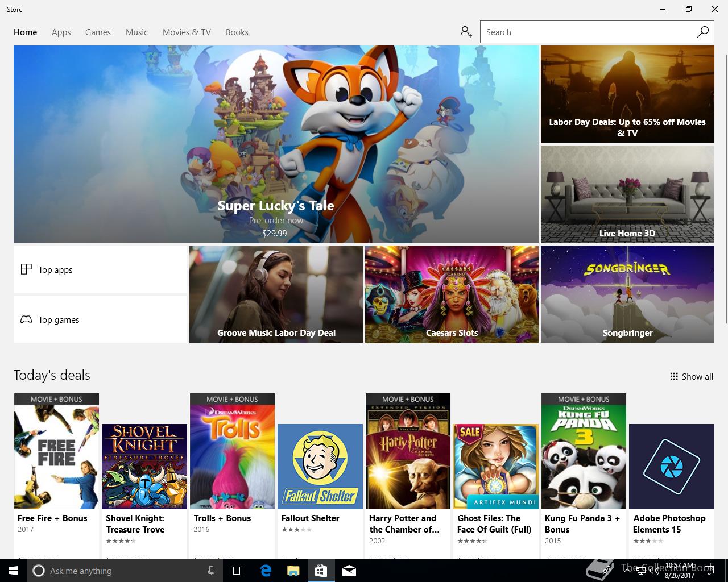
Task: Switch to the Apps tab
Action: pyautogui.click(x=61, y=32)
